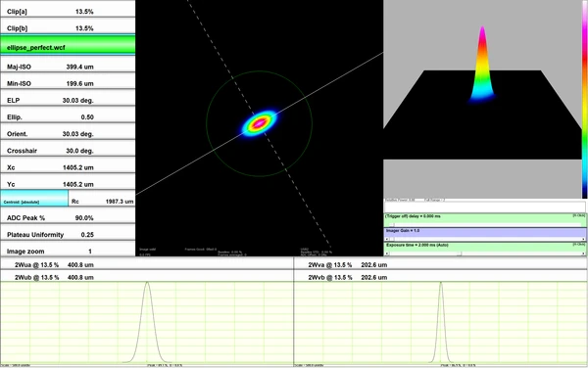This screenshot has width=588, height=368.
Task: Click the Exposure time slider thumb
Action: coord(459,253)
